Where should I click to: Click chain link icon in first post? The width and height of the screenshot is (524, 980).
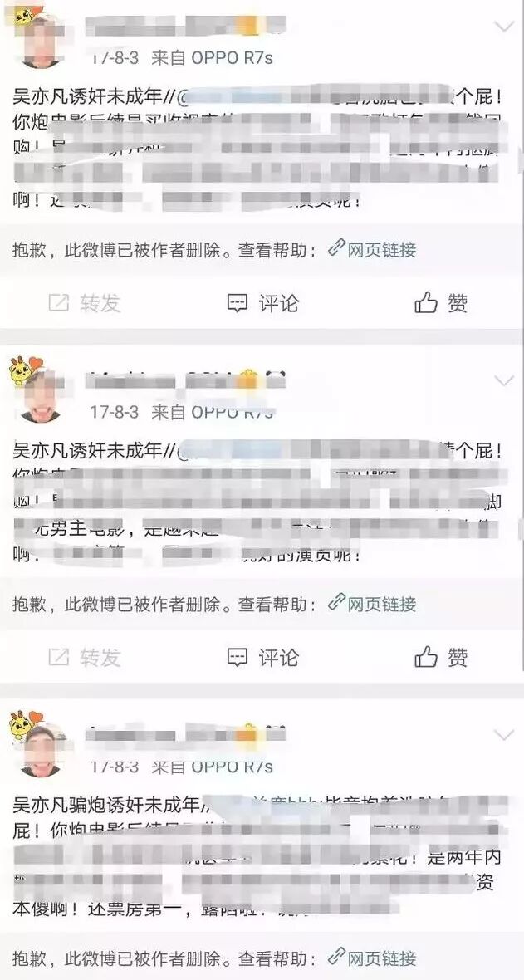336,249
